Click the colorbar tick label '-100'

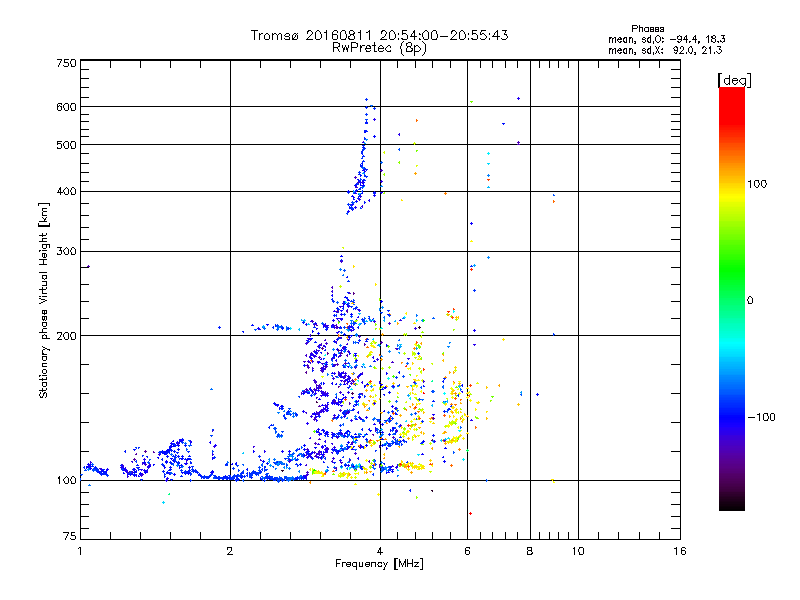click(x=761, y=417)
